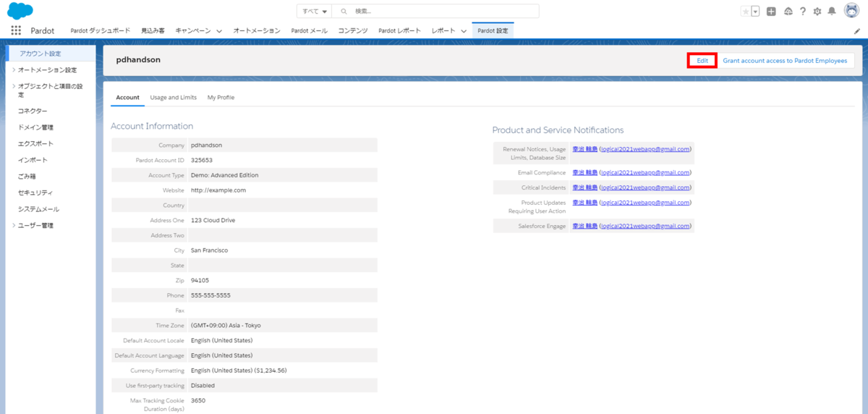Click the magnifier icon in search bar

pyautogui.click(x=344, y=12)
